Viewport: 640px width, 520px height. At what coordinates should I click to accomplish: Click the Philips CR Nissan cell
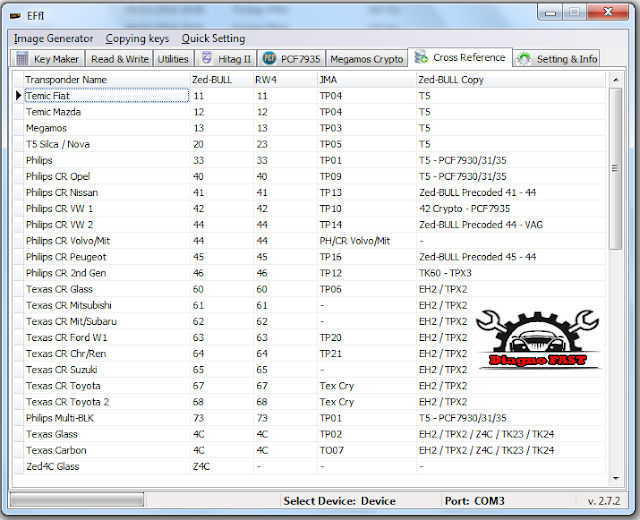[x=107, y=192]
